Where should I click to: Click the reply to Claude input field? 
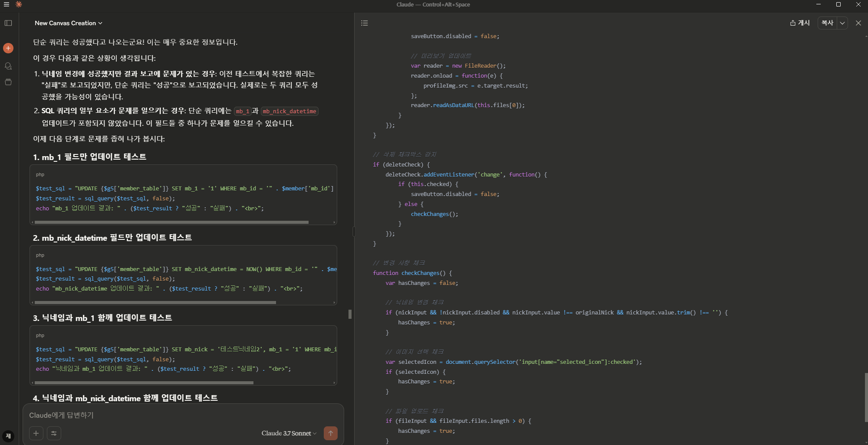pyautogui.click(x=183, y=415)
